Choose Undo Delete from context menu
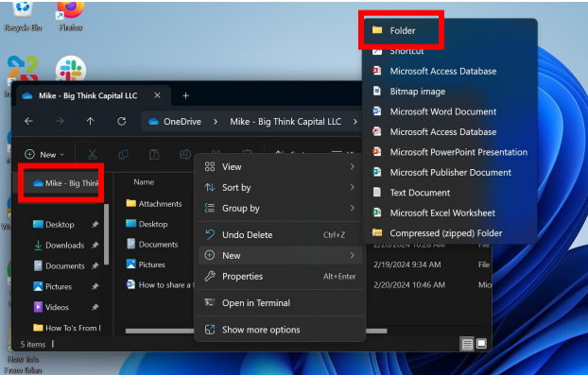Screen dimensions: 588x375 coord(280,235)
